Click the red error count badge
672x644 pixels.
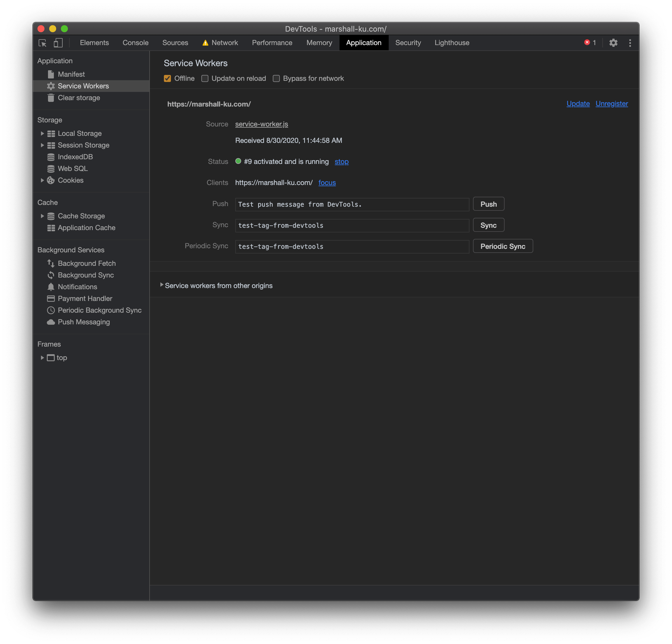590,42
